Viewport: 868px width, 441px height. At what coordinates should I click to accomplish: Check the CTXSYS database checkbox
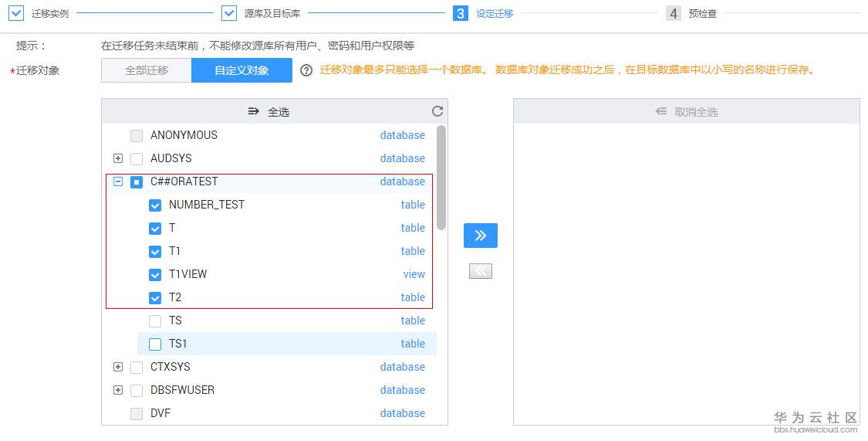click(x=136, y=368)
